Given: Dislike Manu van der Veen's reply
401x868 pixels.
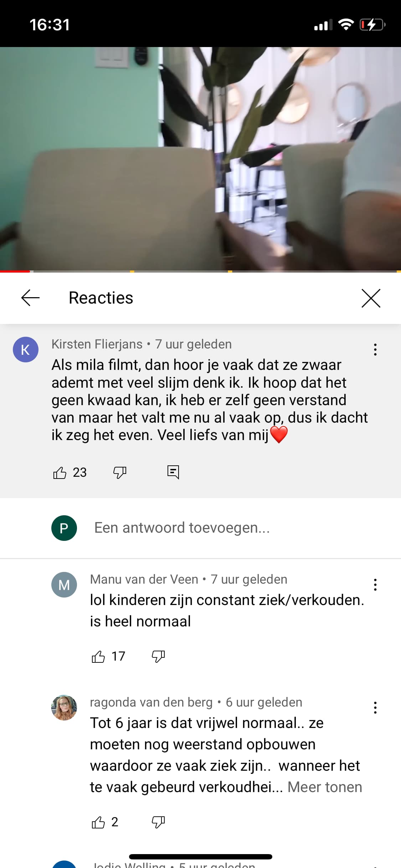Looking at the screenshot, I should coord(158,656).
